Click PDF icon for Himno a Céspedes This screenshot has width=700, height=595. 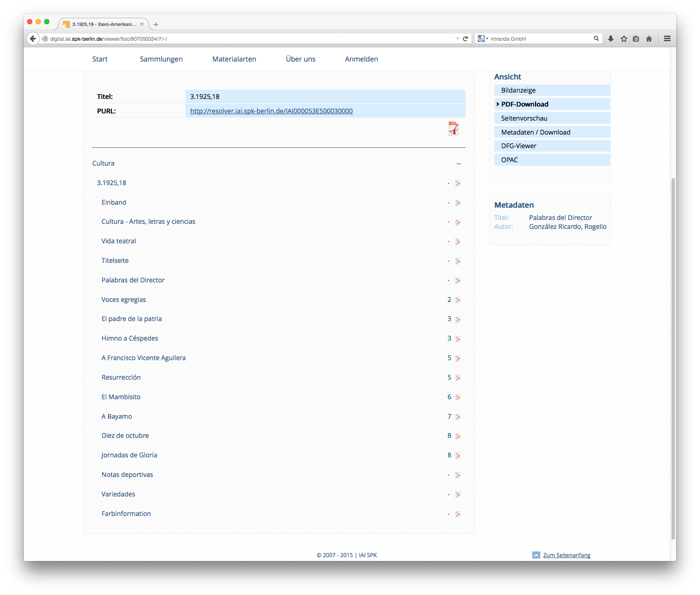click(x=457, y=339)
